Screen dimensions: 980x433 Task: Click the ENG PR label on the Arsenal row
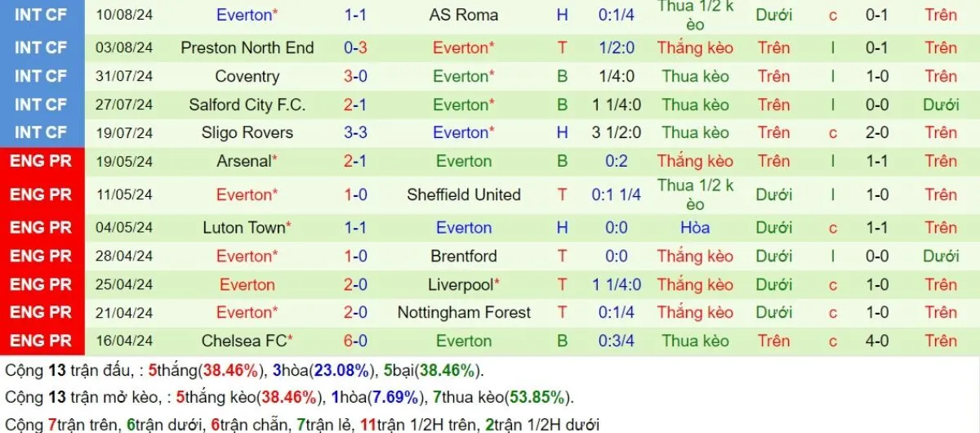tap(41, 161)
